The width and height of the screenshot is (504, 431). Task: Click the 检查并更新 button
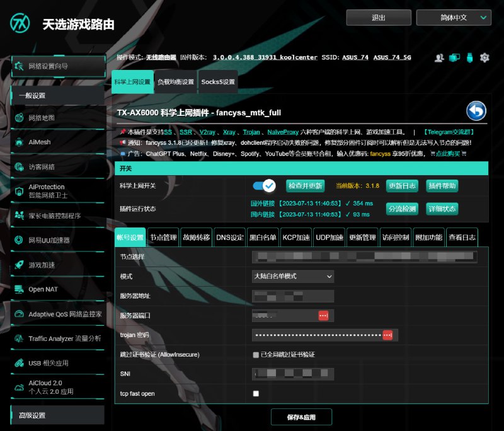(x=306, y=186)
